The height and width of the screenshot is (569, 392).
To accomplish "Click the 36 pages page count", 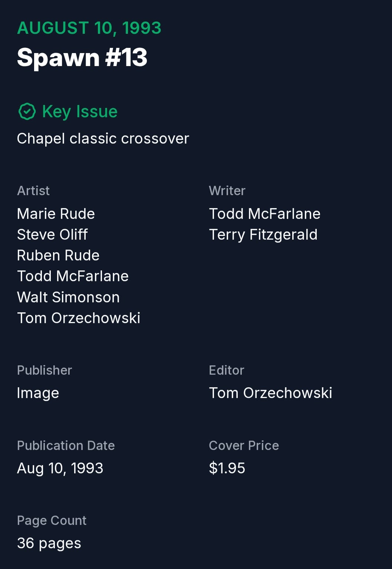I will (49, 543).
